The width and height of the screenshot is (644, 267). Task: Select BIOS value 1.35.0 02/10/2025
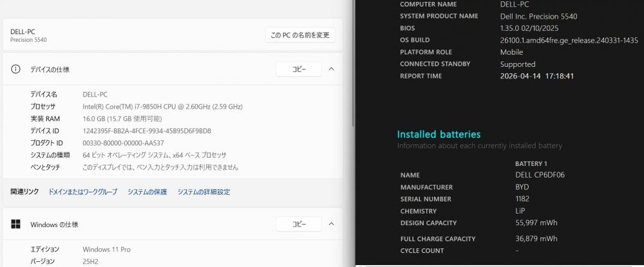529,28
